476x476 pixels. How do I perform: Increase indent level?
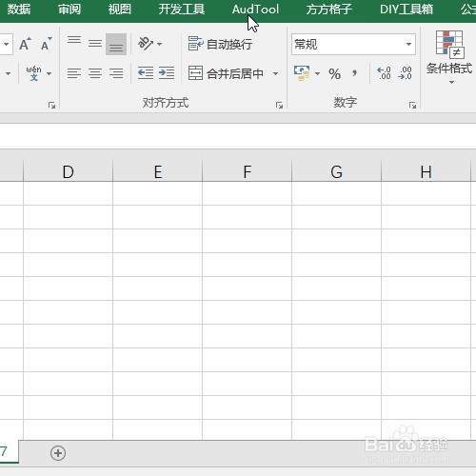pyautogui.click(x=167, y=73)
